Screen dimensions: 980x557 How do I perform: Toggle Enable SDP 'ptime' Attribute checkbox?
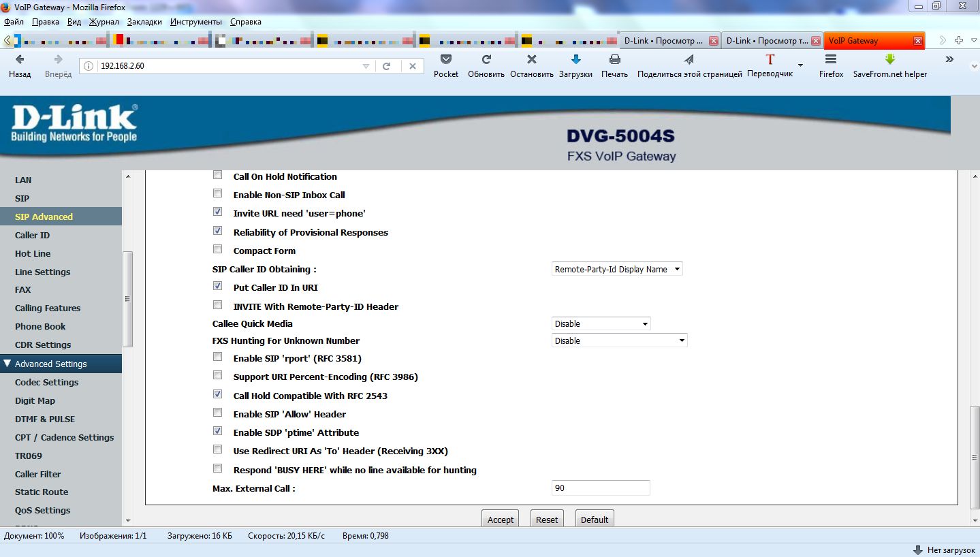tap(218, 431)
